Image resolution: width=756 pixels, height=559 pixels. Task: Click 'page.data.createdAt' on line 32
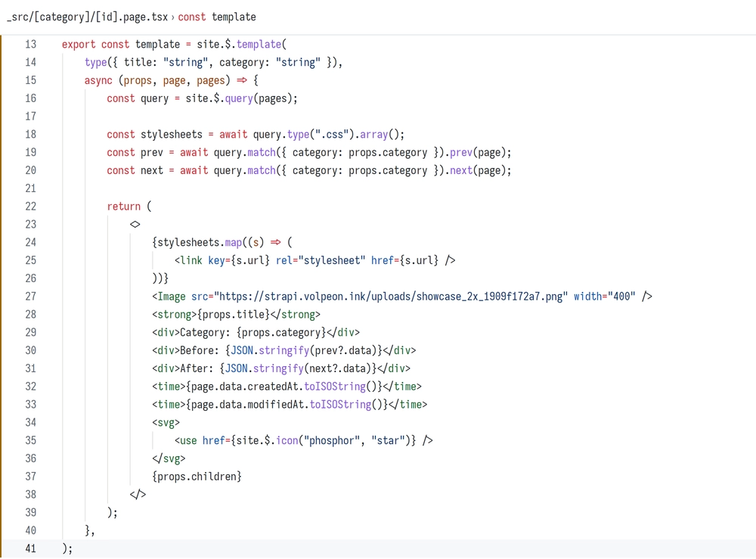pos(245,387)
